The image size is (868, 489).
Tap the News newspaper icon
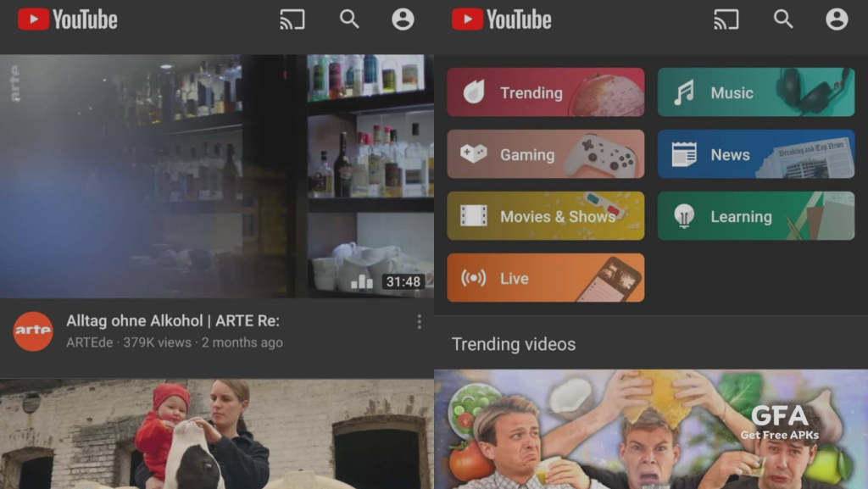684,154
